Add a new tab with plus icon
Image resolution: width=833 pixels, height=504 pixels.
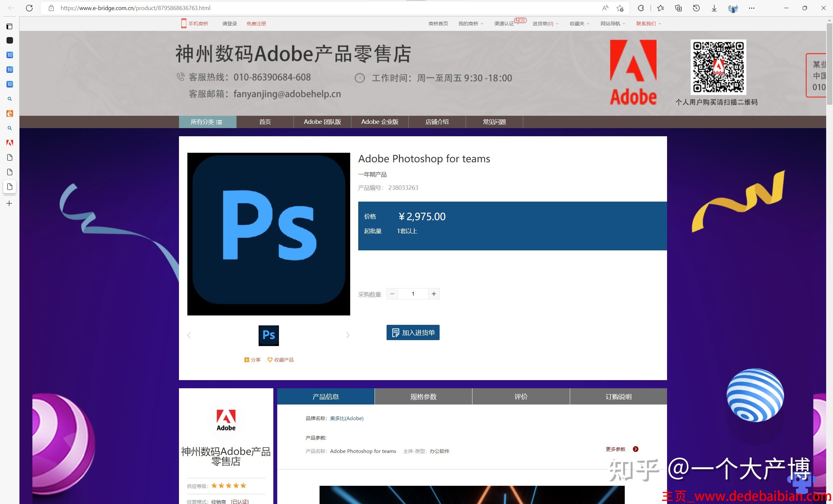pyautogui.click(x=9, y=203)
